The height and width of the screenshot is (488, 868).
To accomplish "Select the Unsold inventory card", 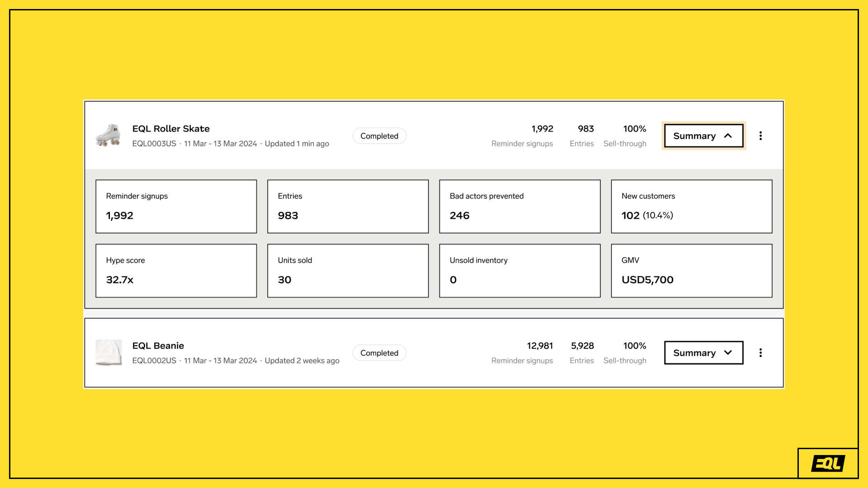I will click(x=520, y=271).
